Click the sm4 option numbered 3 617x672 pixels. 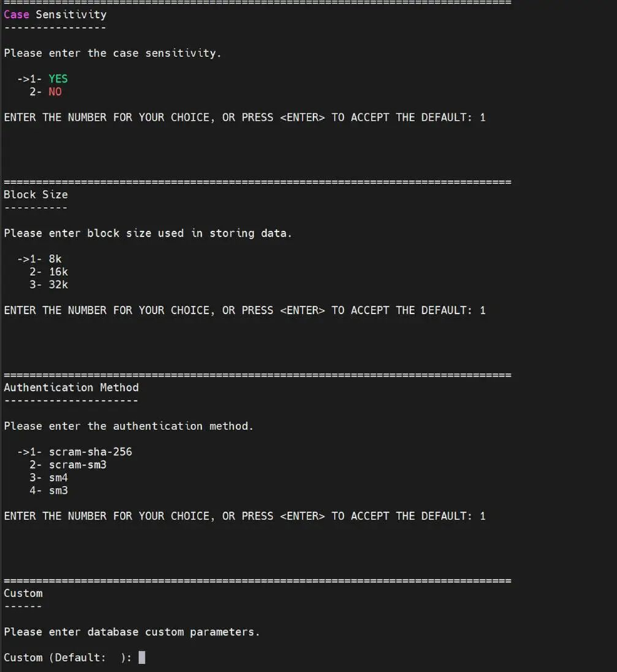click(58, 477)
